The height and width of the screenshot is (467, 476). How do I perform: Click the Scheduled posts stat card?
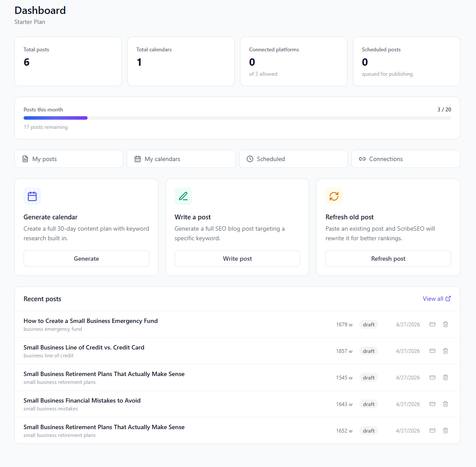(x=406, y=62)
